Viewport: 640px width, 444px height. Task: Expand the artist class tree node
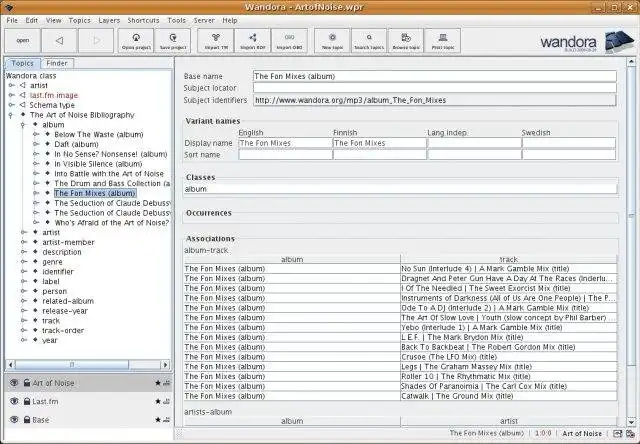pyautogui.click(x=11, y=85)
